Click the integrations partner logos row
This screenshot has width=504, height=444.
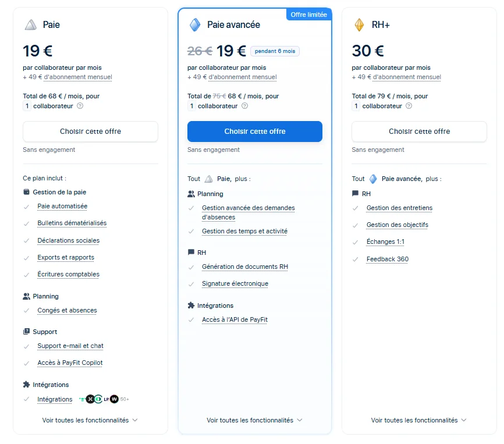tap(104, 399)
